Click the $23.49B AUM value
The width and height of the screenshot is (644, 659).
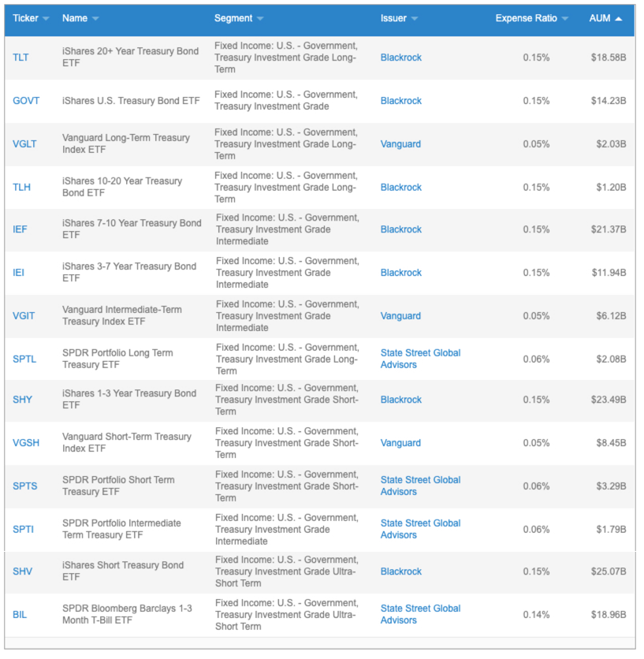click(609, 400)
